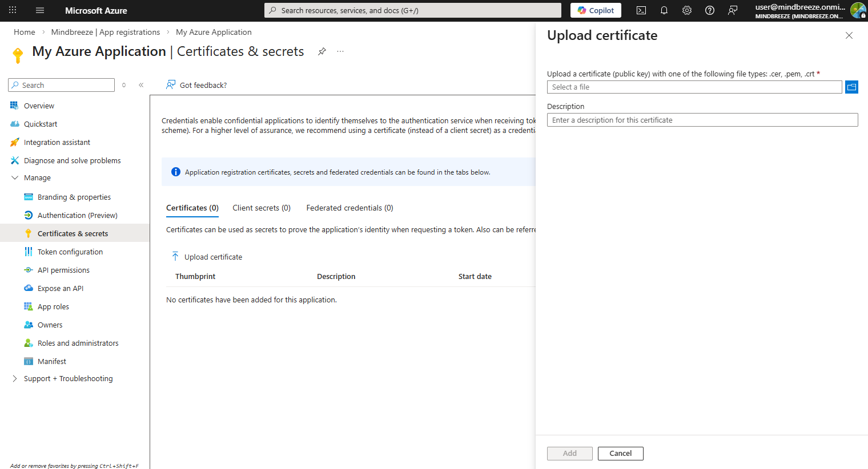
Task: Open the help question mark icon
Action: pyautogui.click(x=710, y=10)
